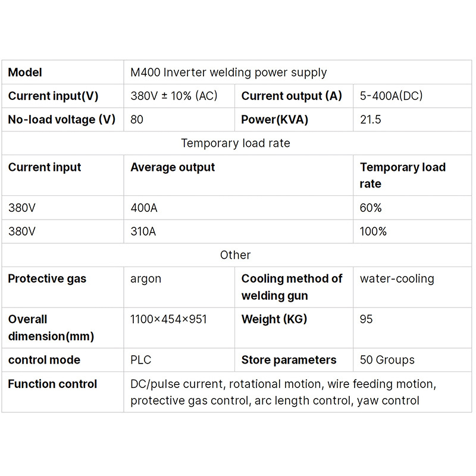Click the 400A average output cell
The image size is (476, 476).
(x=144, y=208)
